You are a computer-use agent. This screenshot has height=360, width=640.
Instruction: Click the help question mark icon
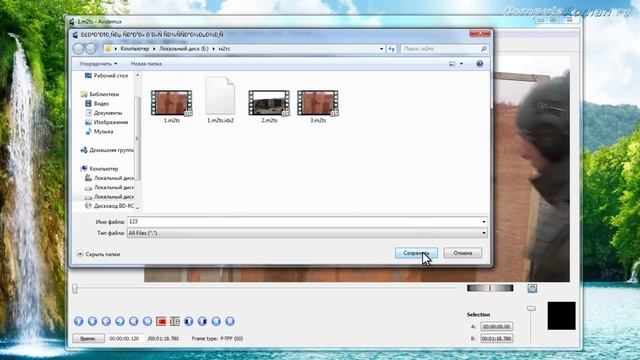[x=480, y=64]
